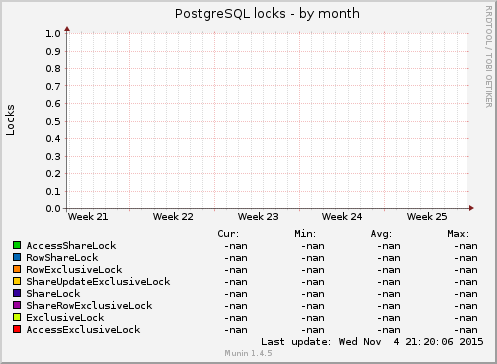Select the ShareUpdateExclusiveLock legend label

[x=98, y=282]
